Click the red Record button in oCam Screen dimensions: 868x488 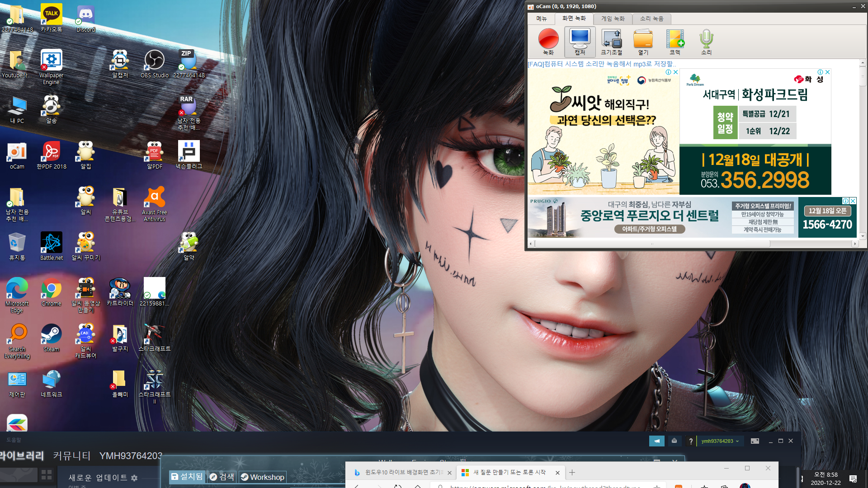click(548, 39)
